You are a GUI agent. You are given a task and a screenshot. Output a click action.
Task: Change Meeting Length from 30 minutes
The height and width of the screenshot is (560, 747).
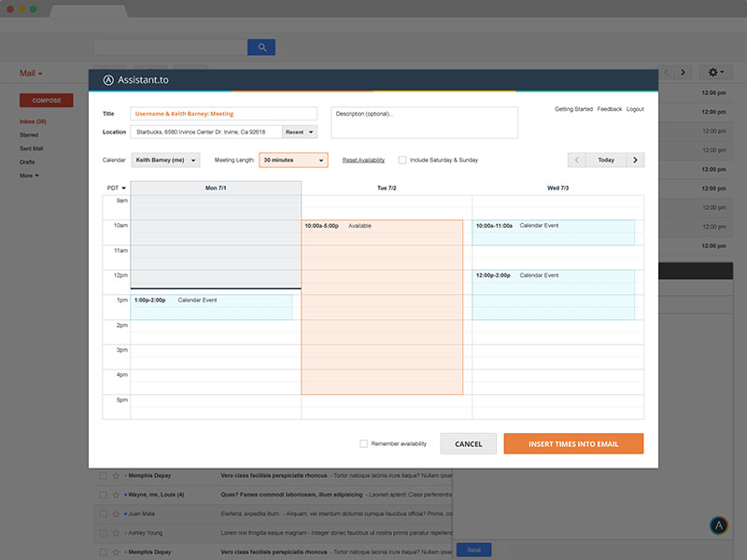[293, 160]
